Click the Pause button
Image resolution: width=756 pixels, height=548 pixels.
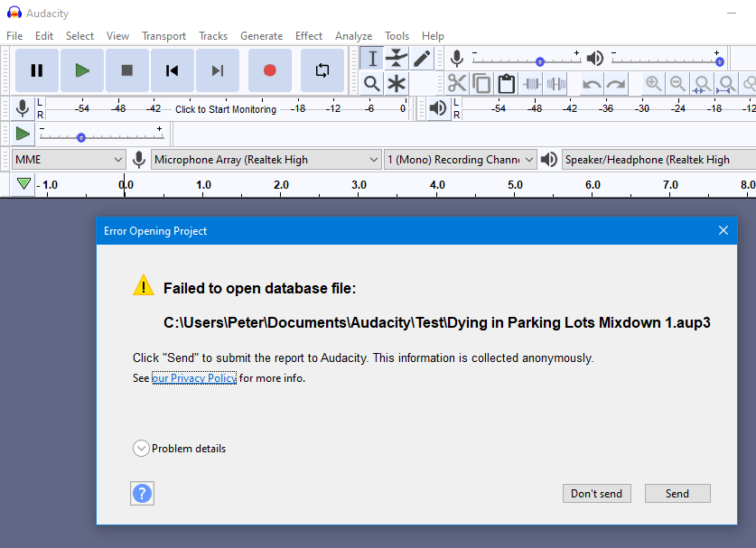click(37, 70)
